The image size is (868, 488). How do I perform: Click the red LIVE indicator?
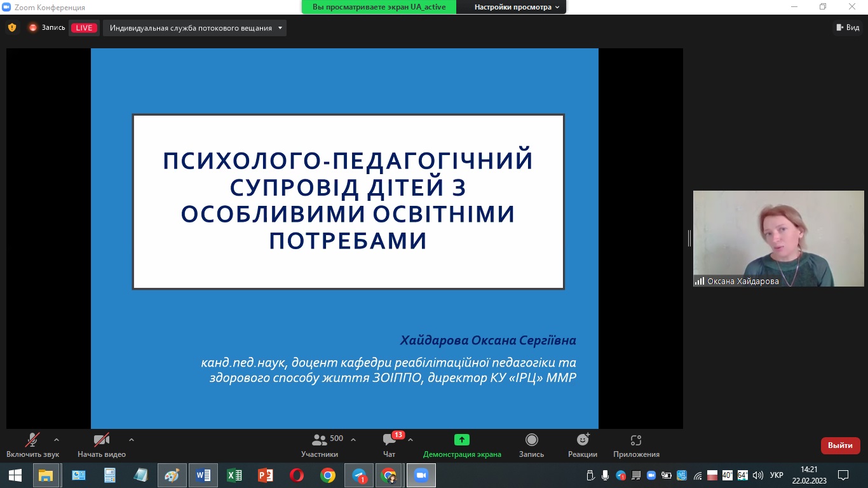pos(84,28)
